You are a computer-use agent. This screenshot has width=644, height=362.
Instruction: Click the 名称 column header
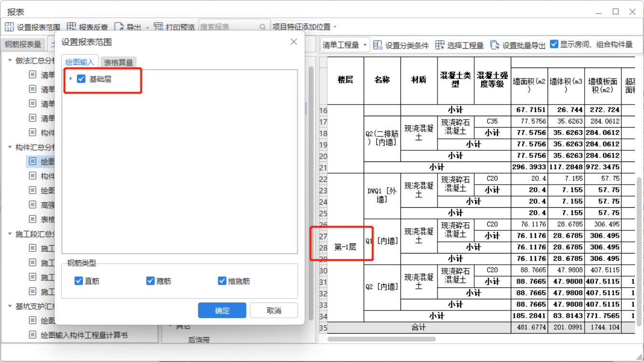pos(382,80)
